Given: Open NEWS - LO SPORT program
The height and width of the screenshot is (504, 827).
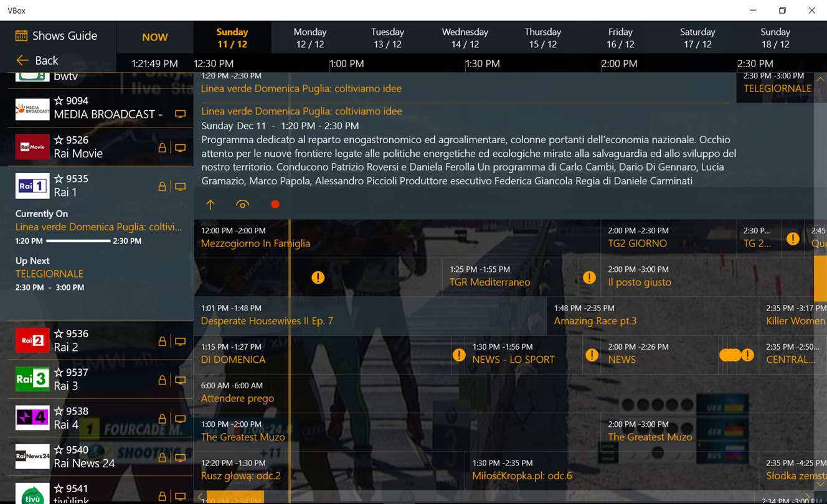Looking at the screenshot, I should 524,353.
